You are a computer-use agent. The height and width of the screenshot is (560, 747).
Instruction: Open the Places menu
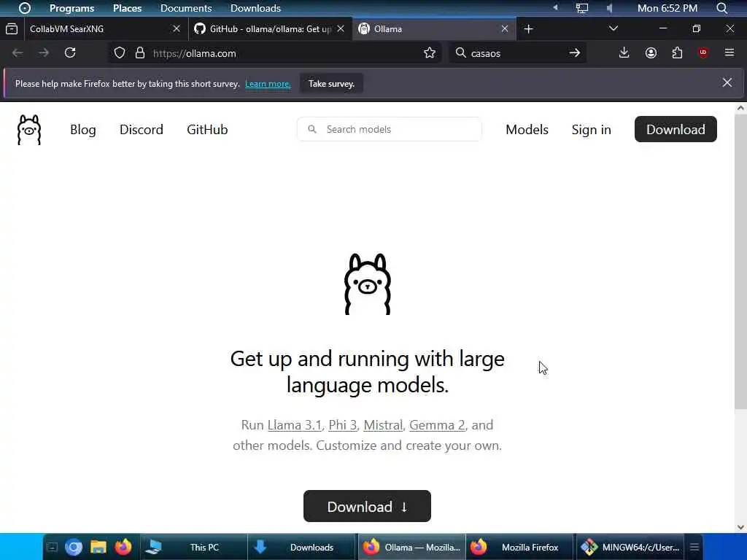click(x=127, y=8)
